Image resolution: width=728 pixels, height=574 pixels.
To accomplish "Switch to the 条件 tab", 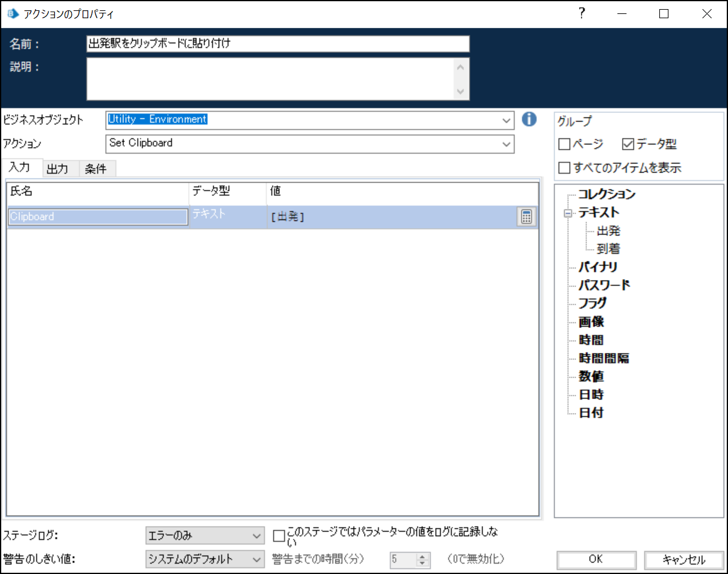I will point(96,168).
